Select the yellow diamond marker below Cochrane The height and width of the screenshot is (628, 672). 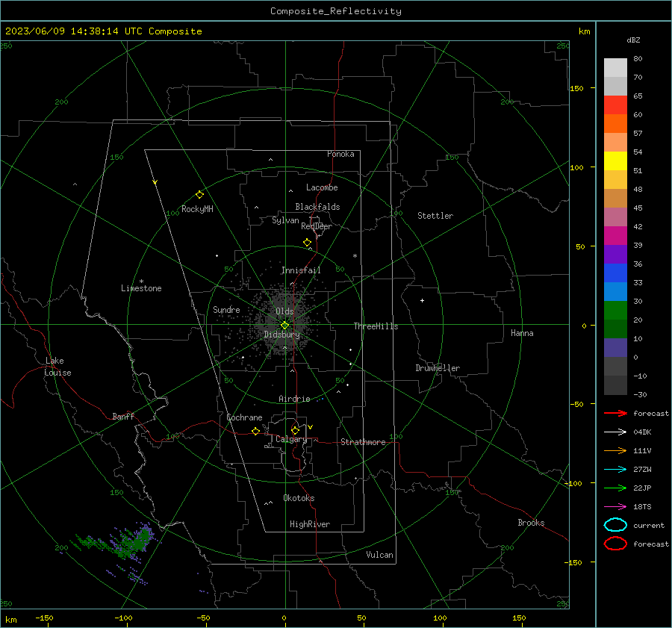pyautogui.click(x=256, y=431)
